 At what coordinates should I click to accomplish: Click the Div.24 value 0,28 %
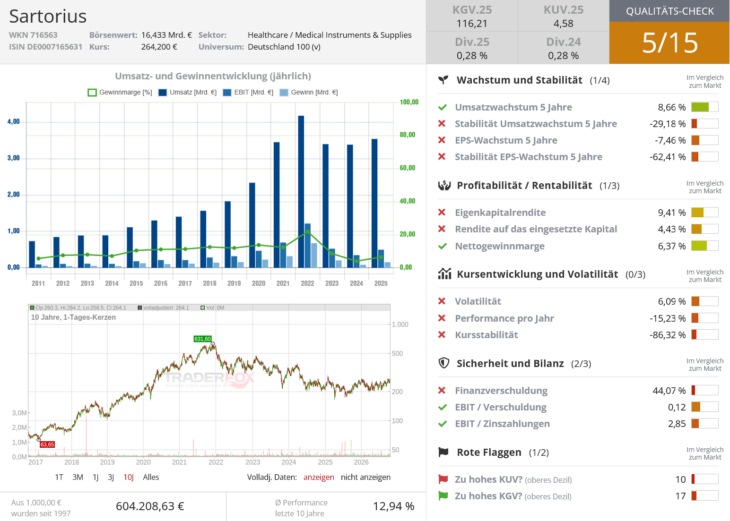[563, 55]
